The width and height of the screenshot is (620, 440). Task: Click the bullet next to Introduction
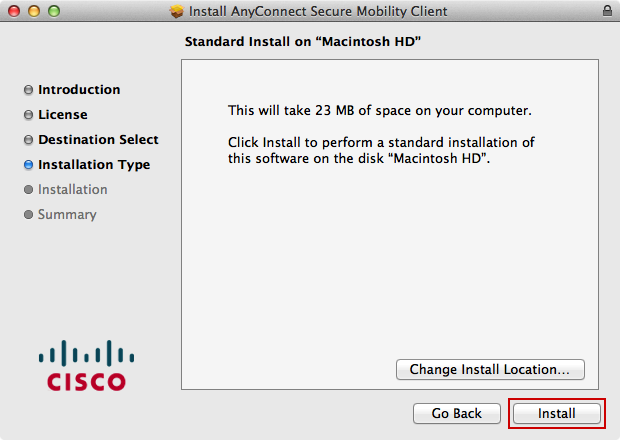pyautogui.click(x=29, y=90)
